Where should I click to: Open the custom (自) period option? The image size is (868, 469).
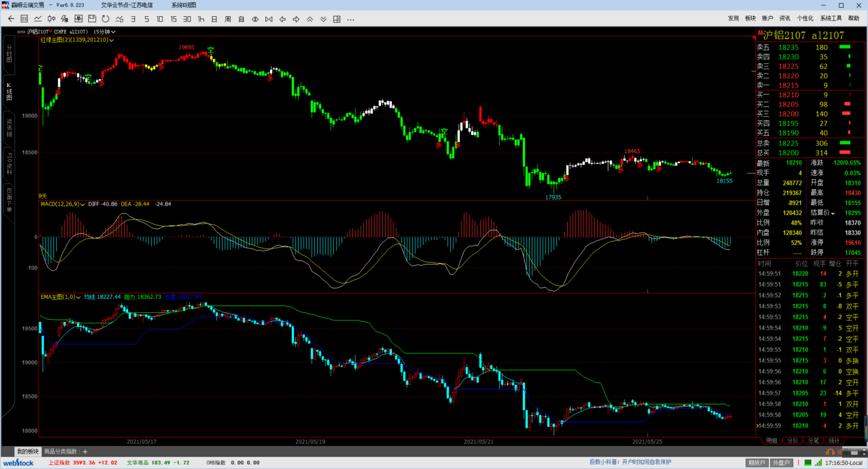point(241,19)
